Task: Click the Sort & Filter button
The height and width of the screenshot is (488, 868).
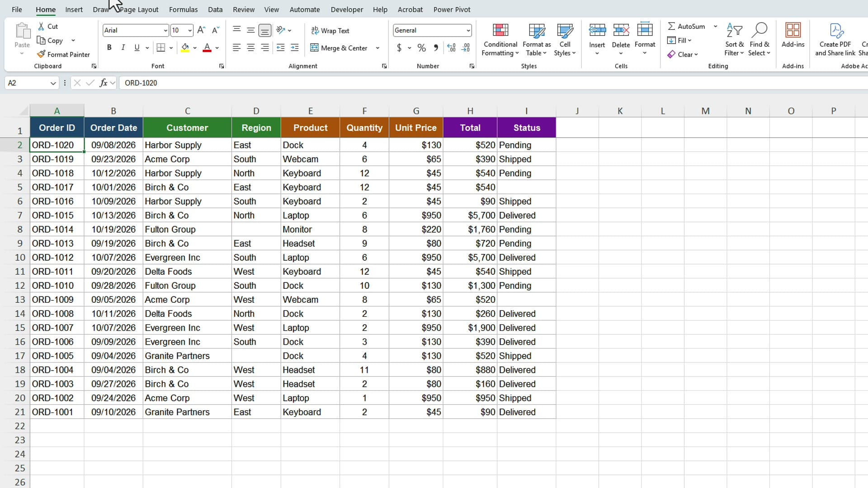Action: point(734,40)
